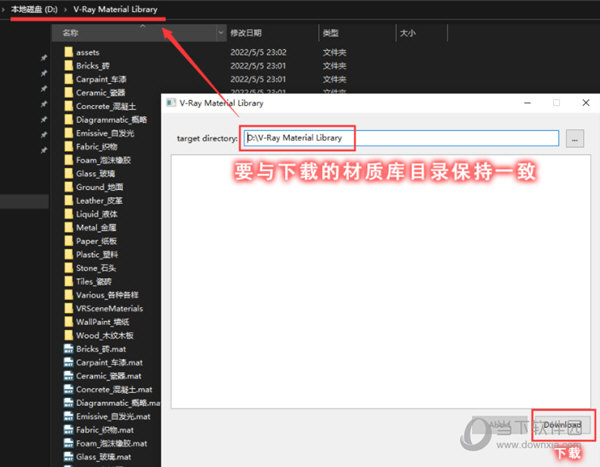Select the Diagrammatic .mat file name
Viewport: 600px width, 467px height.
click(118, 403)
